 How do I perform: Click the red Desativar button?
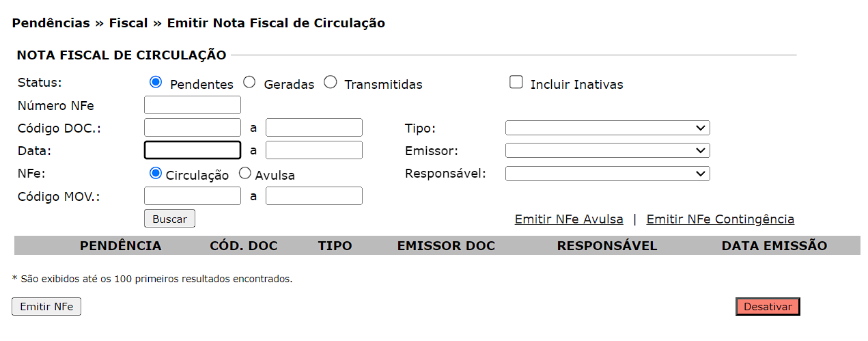click(768, 307)
